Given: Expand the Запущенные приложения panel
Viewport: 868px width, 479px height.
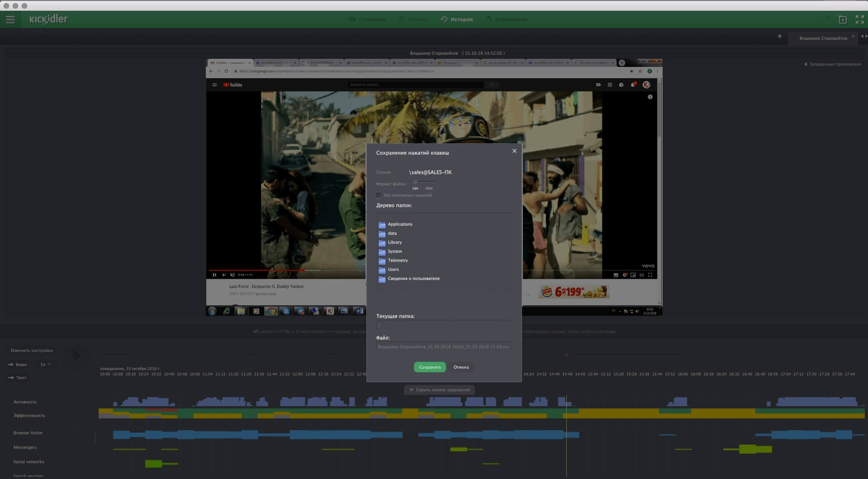Looking at the screenshot, I should pyautogui.click(x=832, y=64).
